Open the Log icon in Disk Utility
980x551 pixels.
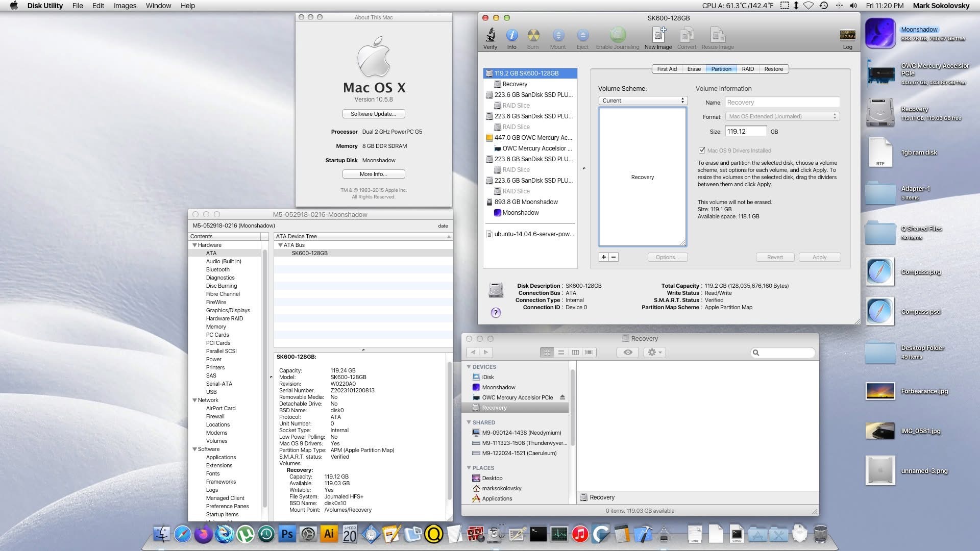tap(847, 36)
